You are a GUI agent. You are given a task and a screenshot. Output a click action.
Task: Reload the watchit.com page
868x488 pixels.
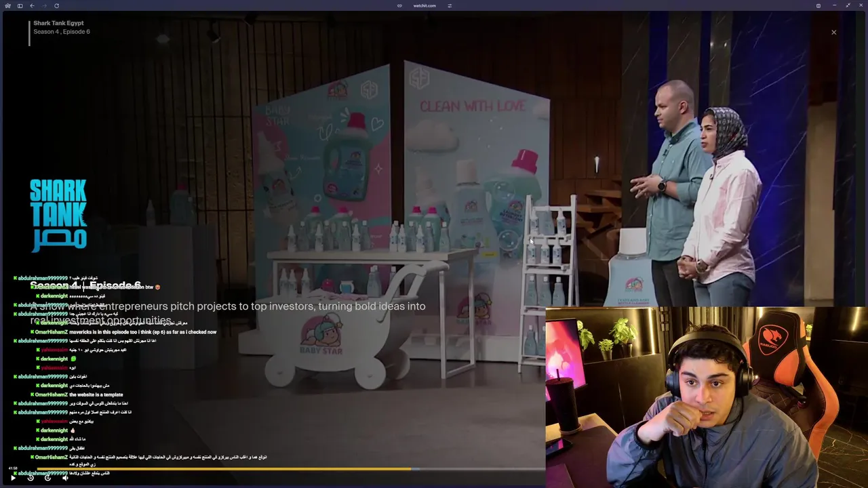coord(56,5)
